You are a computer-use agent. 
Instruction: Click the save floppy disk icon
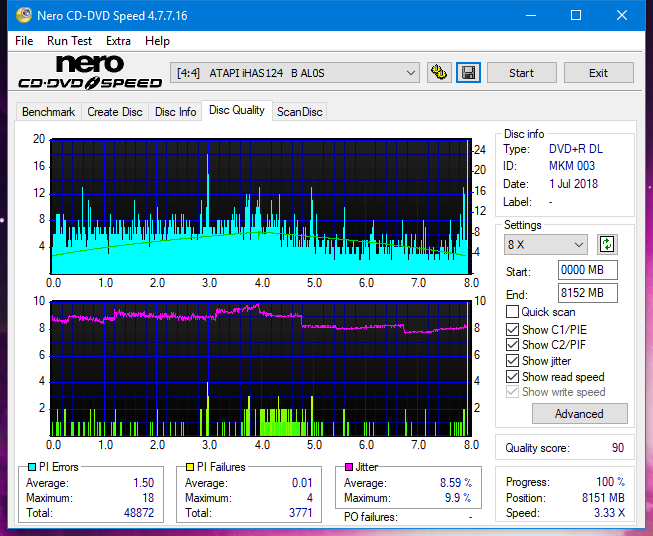click(469, 73)
